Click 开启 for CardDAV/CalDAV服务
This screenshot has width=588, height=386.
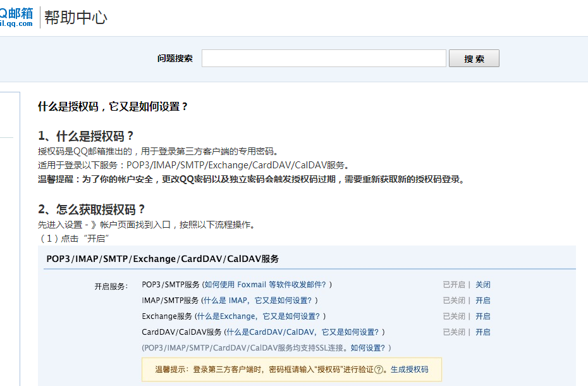(482, 332)
